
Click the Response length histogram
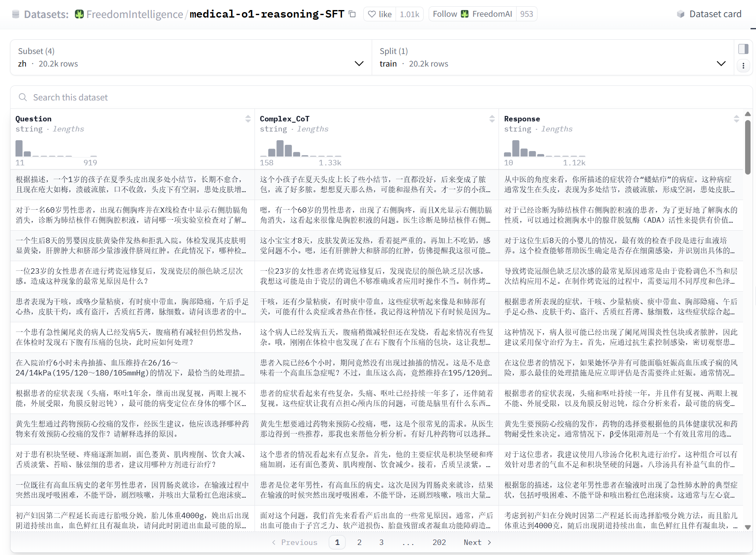click(545, 149)
